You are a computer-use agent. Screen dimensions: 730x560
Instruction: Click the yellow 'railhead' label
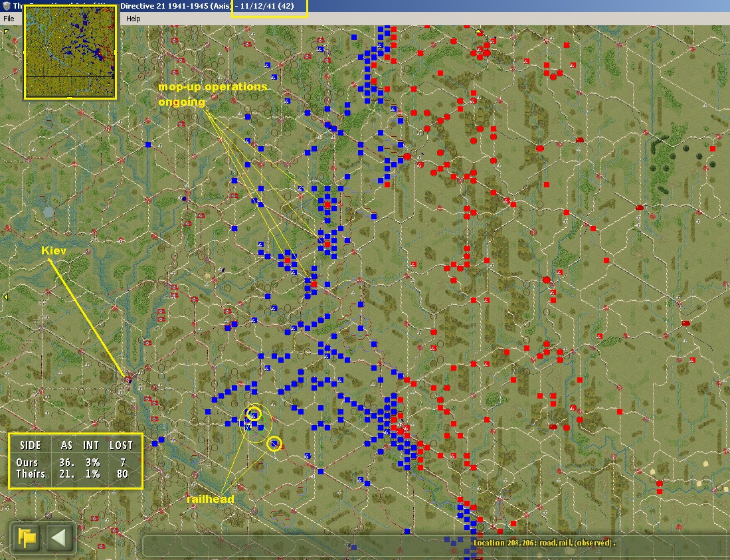coord(211,499)
